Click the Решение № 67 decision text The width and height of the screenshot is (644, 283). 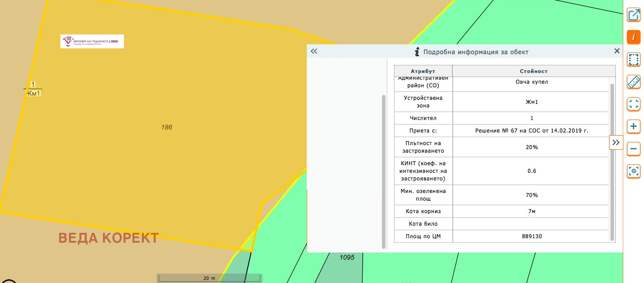(x=531, y=130)
